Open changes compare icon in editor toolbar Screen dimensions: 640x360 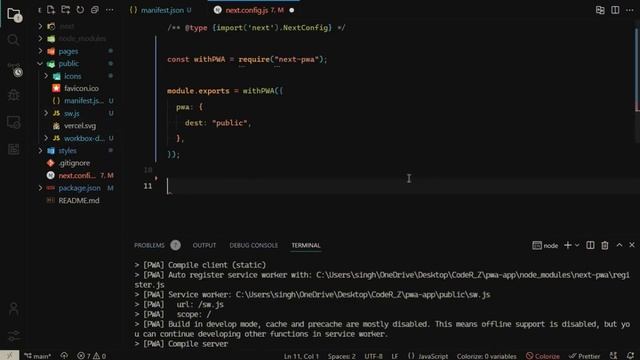pyautogui.click(x=600, y=10)
